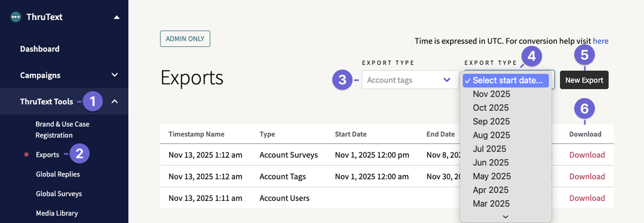Screen dimensions: 644x223
Task: Open Global Surveys in sidebar
Action: pyautogui.click(x=59, y=193)
